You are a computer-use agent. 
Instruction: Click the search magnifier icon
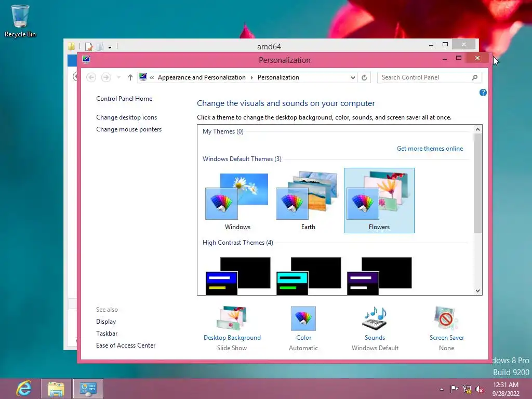(x=475, y=77)
